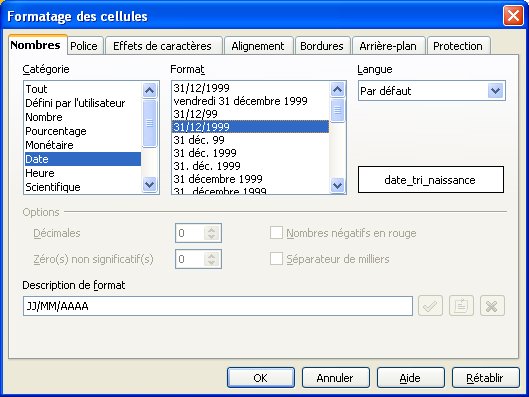The image size is (529, 397).
Task: Select 31 décembre 1999 format
Action: click(x=250, y=179)
